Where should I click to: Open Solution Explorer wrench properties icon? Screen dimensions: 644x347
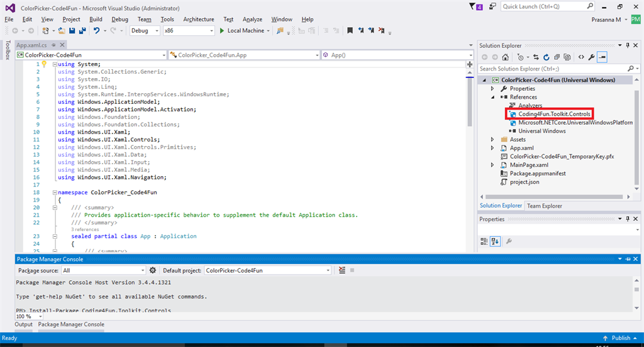[591, 57]
